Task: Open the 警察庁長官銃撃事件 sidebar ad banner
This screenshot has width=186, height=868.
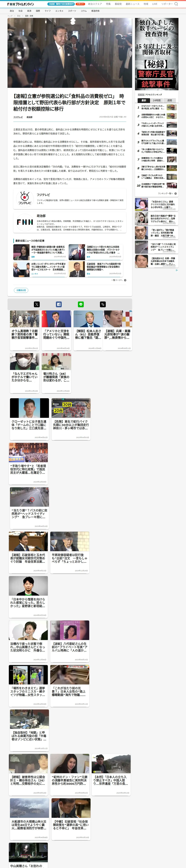Action: click(157, 54)
